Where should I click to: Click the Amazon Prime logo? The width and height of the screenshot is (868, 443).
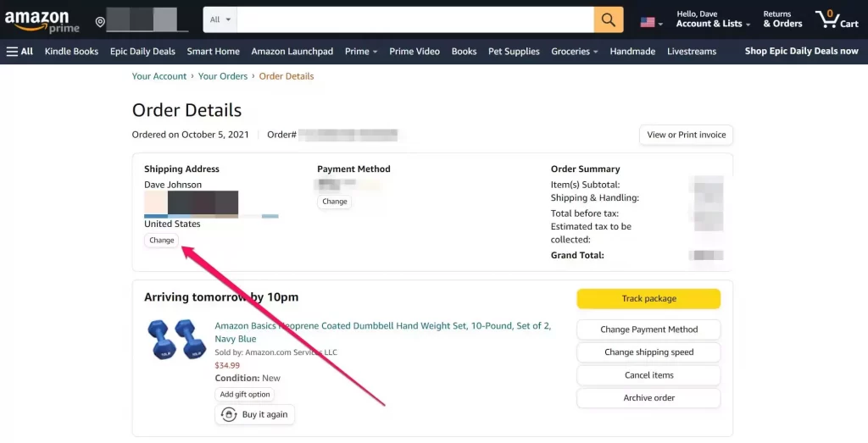pyautogui.click(x=42, y=21)
